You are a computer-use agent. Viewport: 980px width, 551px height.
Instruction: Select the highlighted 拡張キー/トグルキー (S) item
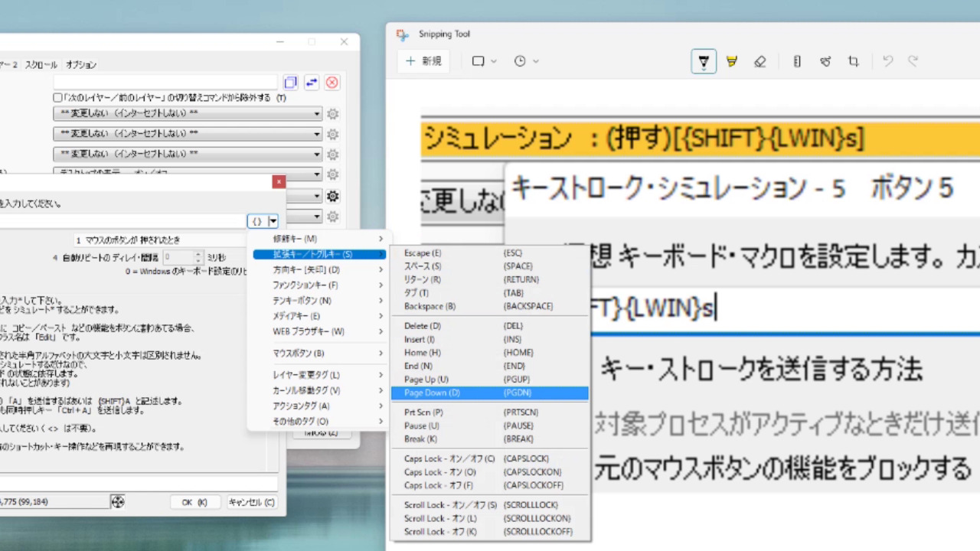(x=318, y=254)
